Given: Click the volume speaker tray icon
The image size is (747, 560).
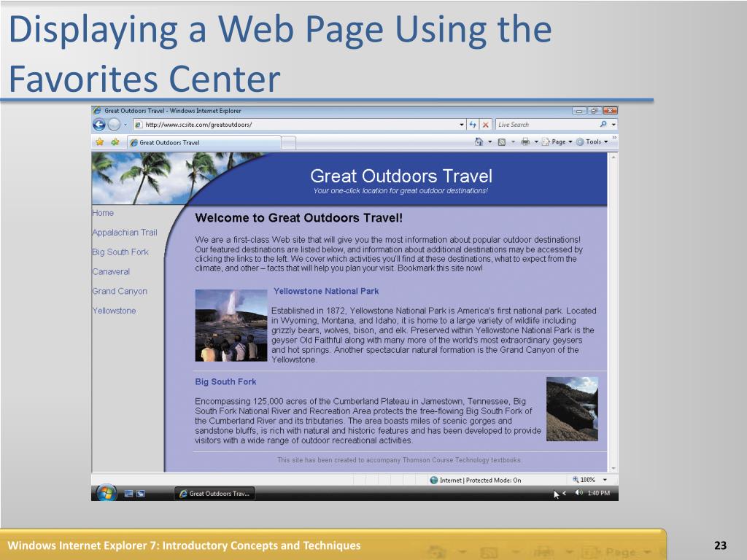Looking at the screenshot, I should pyautogui.click(x=578, y=493).
